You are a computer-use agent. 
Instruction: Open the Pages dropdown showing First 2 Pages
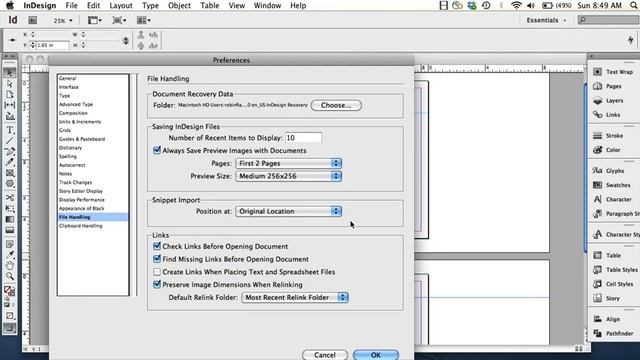coord(288,163)
